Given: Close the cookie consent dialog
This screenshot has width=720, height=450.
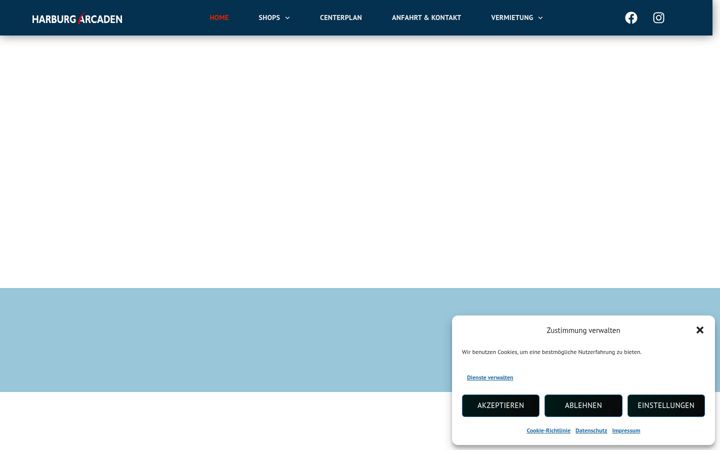Looking at the screenshot, I should click(700, 330).
